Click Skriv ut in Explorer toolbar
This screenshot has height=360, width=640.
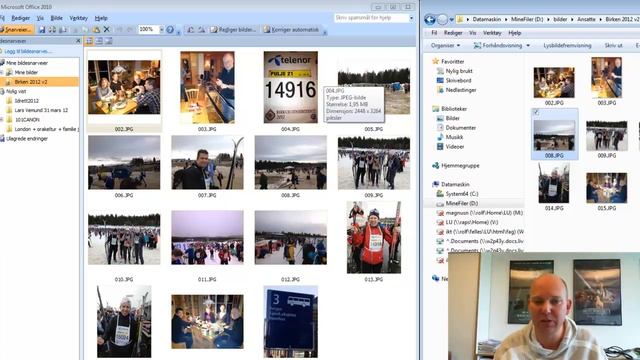coord(613,45)
